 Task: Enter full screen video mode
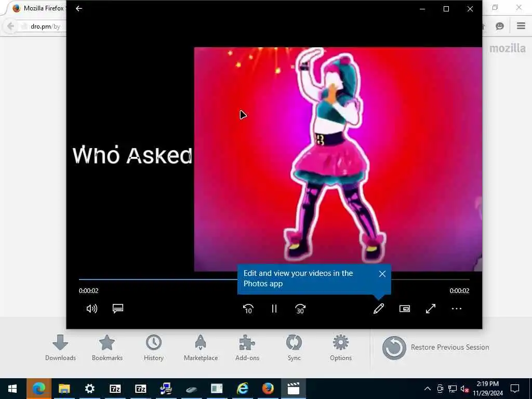point(431,309)
